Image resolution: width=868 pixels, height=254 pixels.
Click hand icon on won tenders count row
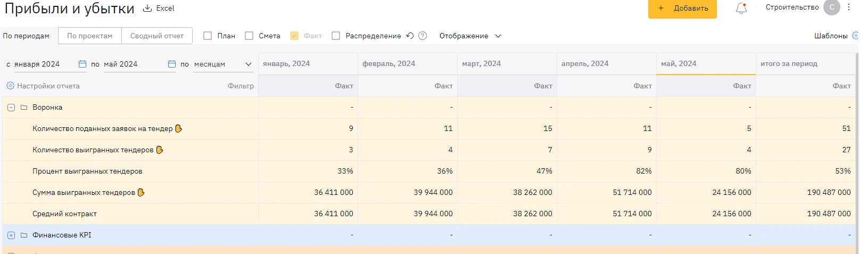click(160, 150)
